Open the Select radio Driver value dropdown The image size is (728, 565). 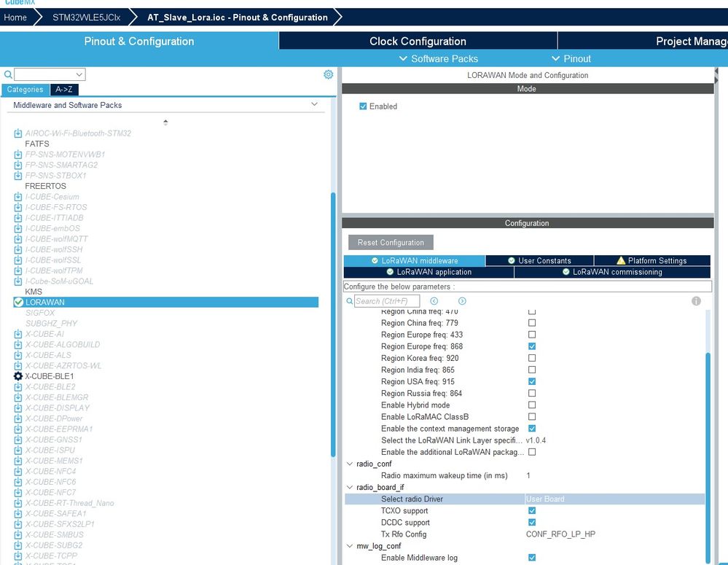[x=615, y=499]
